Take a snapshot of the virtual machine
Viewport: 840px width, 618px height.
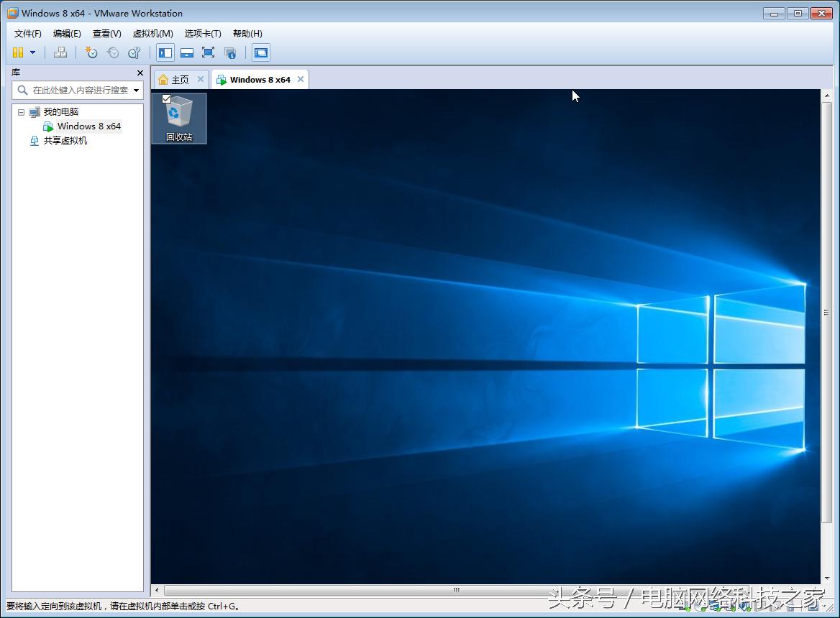[x=91, y=52]
